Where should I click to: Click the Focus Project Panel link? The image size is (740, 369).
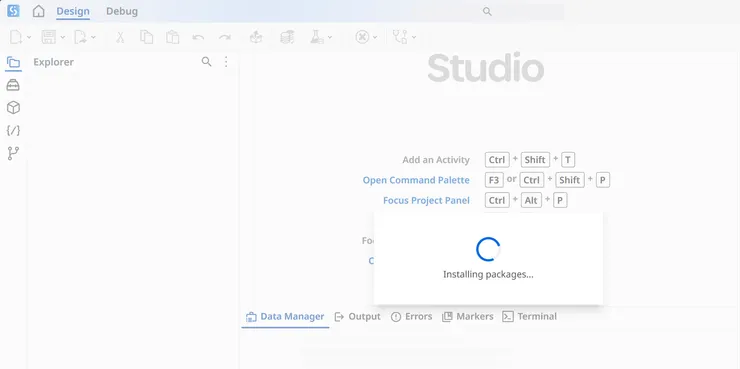click(x=426, y=201)
